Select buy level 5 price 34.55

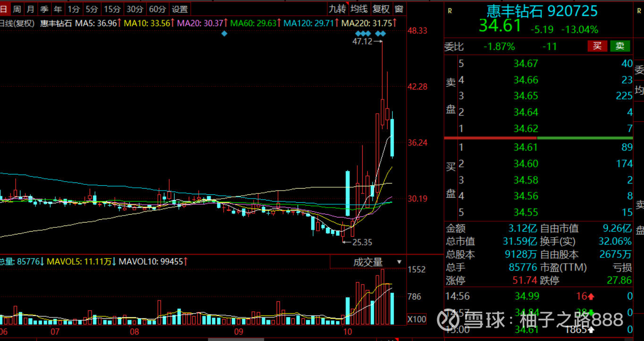tap(525, 212)
